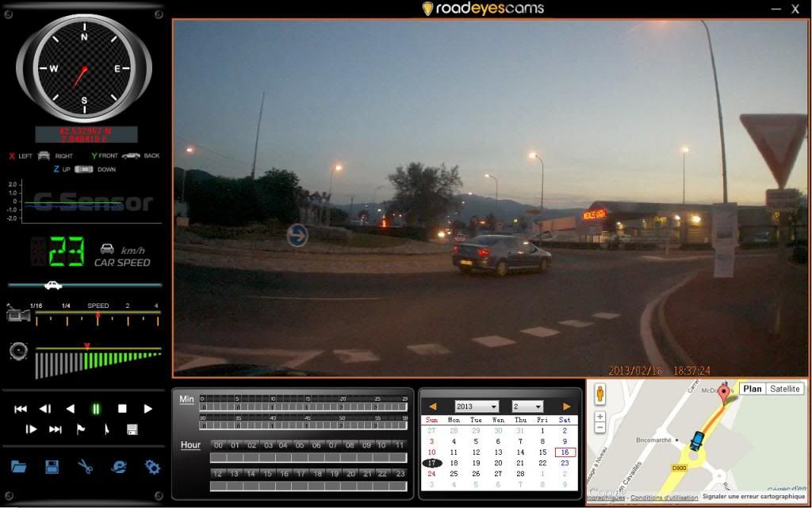Set playback speed to 1/16 mark
The image size is (812, 508).
click(36, 321)
